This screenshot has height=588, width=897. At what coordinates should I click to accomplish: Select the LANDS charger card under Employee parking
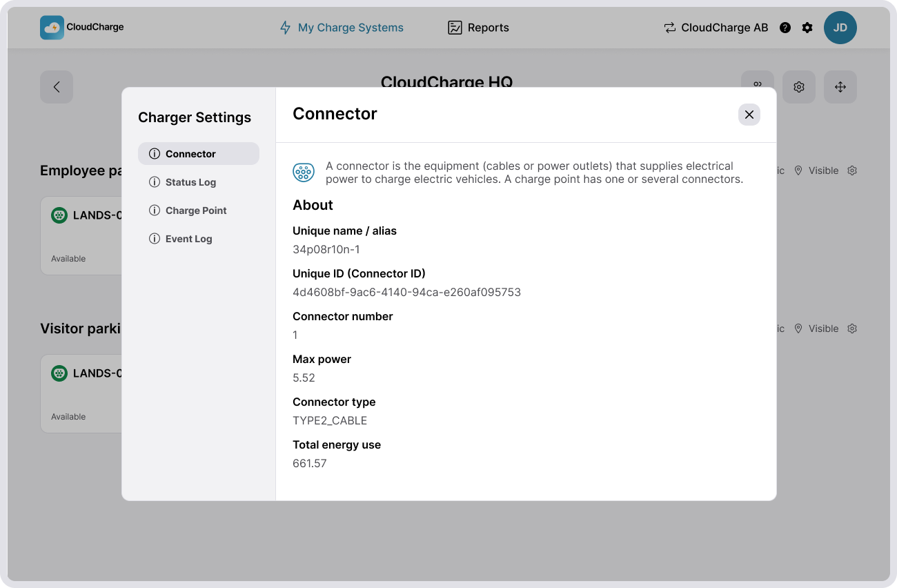(81, 235)
